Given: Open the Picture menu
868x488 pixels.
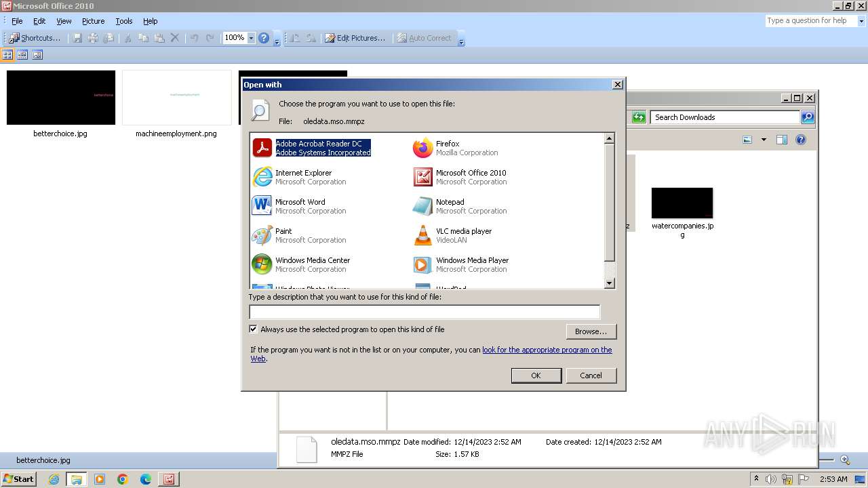Looking at the screenshot, I should 94,21.
